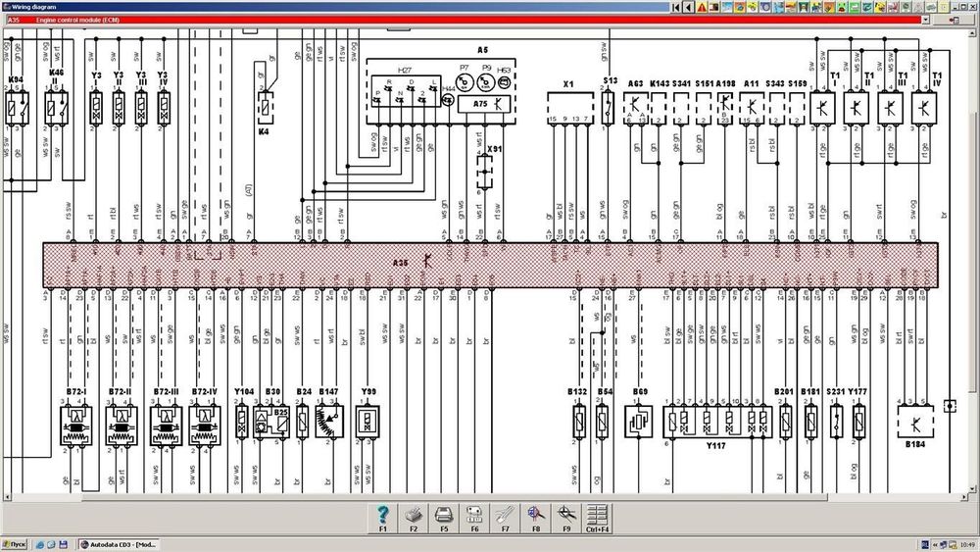Click the taskbar clock showing 10:49
The image size is (980, 552).
click(967, 544)
